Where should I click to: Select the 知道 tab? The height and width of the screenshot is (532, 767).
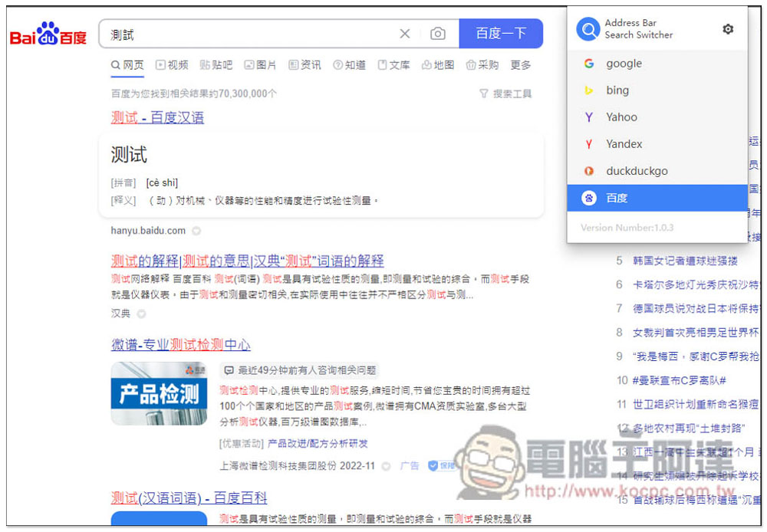pos(349,65)
